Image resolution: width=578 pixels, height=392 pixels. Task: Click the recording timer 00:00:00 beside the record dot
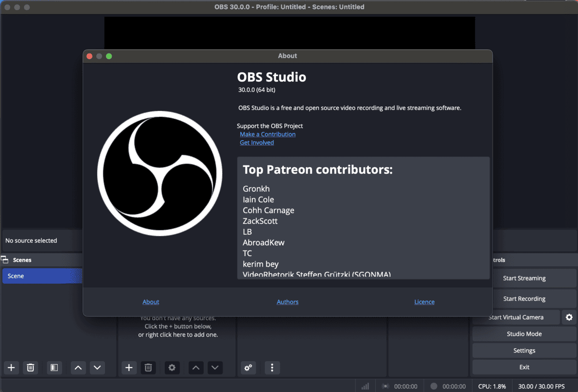point(454,386)
